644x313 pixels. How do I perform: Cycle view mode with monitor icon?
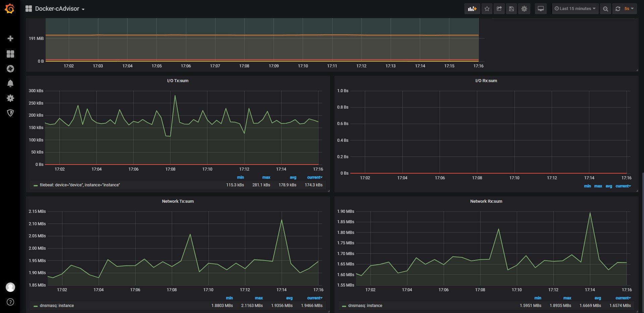point(541,9)
